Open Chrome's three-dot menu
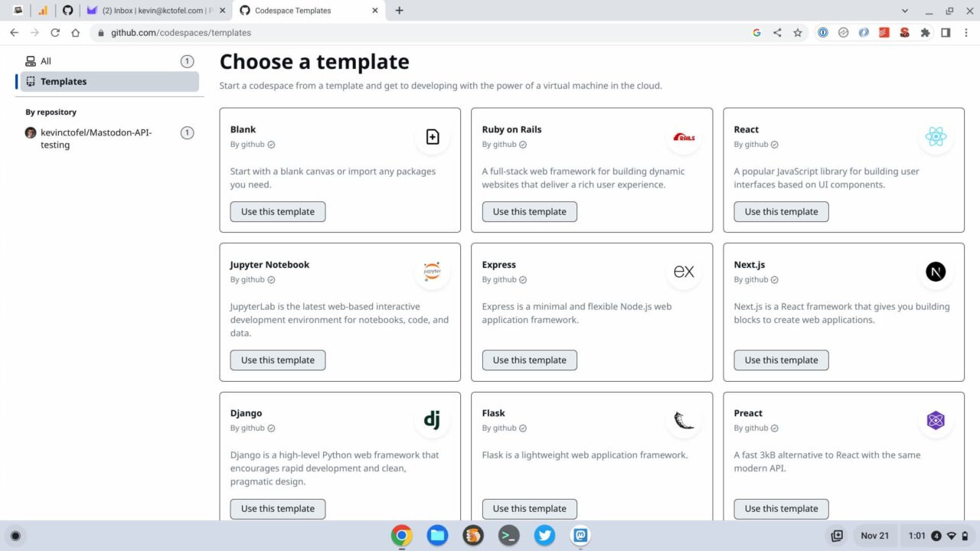980x551 pixels. (965, 33)
